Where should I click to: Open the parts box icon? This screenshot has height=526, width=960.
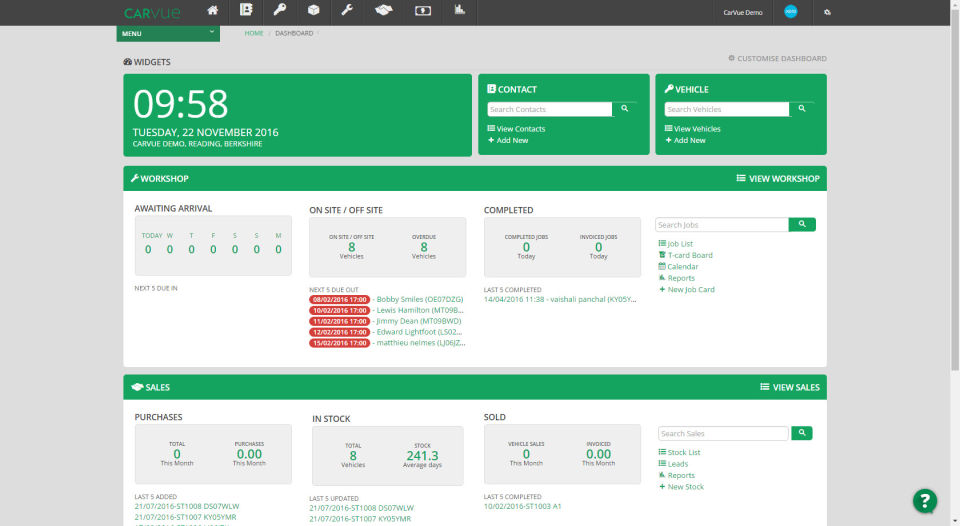pyautogui.click(x=314, y=12)
